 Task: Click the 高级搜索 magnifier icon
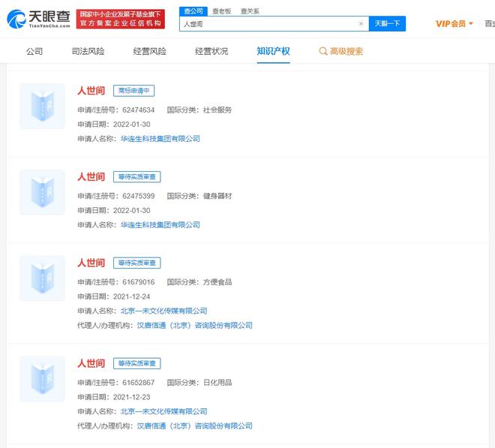tap(323, 51)
